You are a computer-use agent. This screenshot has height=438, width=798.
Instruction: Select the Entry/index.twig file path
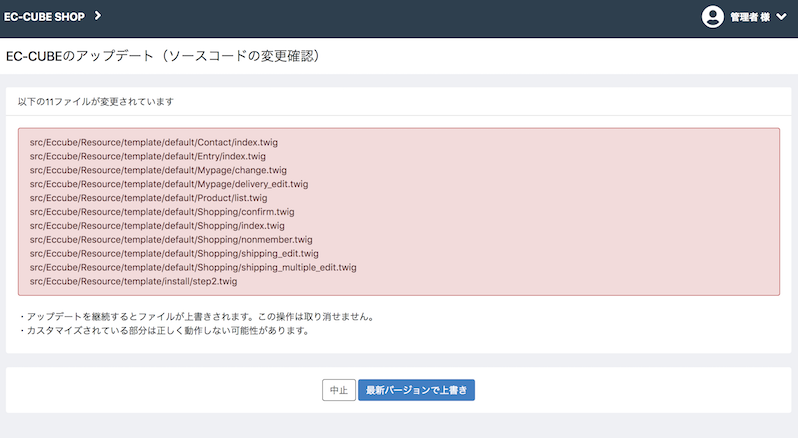(148, 156)
